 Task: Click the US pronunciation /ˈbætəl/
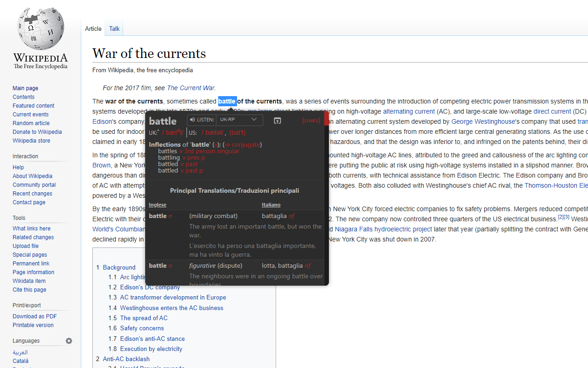(212, 133)
